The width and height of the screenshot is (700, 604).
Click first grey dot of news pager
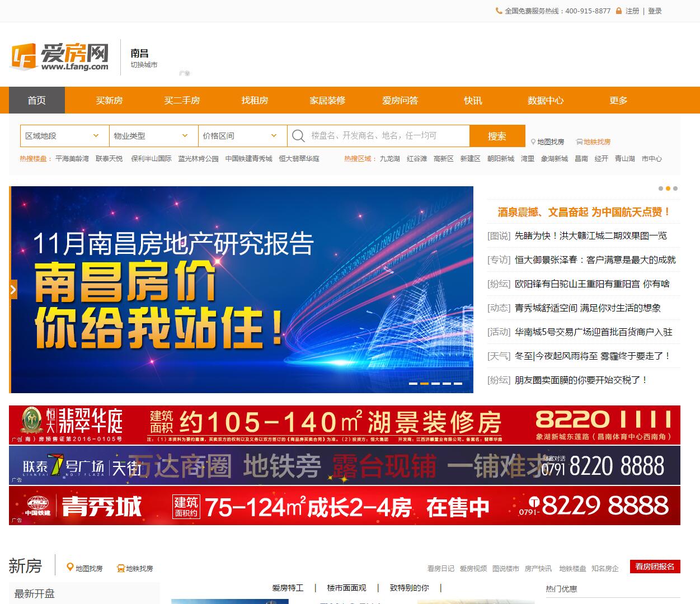click(x=661, y=188)
